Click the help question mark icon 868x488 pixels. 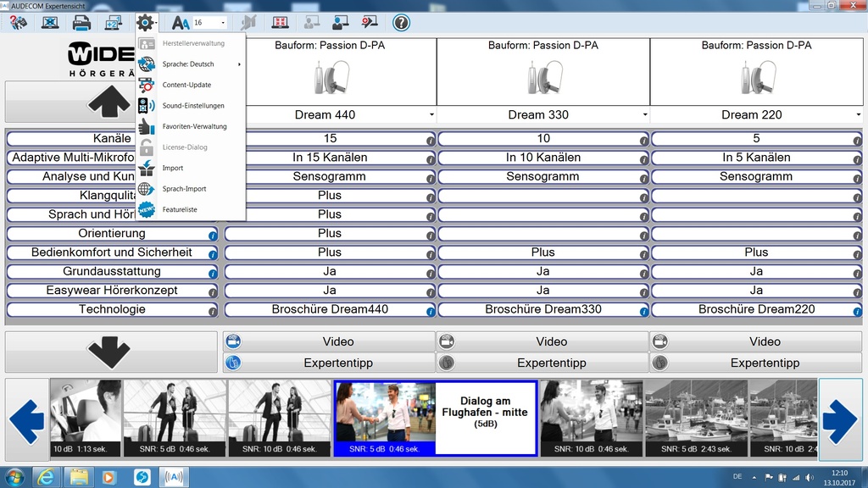[401, 23]
